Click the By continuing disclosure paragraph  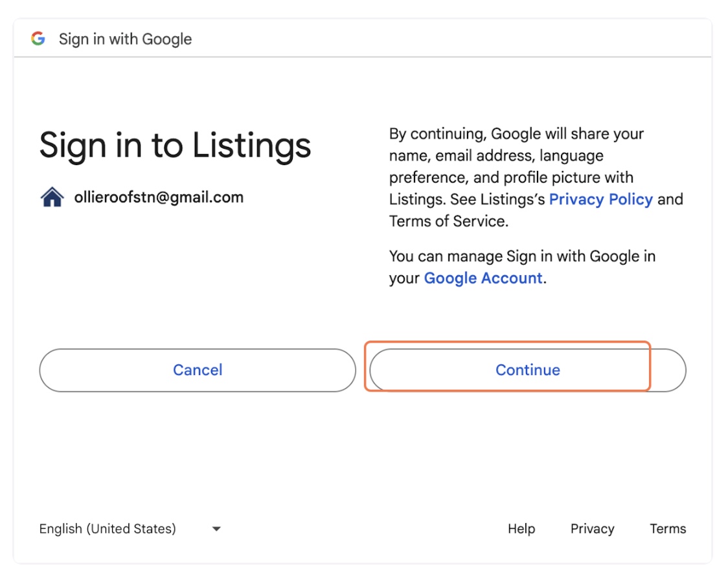point(536,177)
